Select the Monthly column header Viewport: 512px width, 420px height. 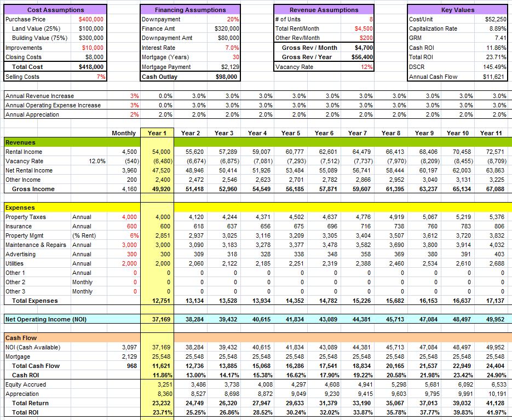point(124,133)
